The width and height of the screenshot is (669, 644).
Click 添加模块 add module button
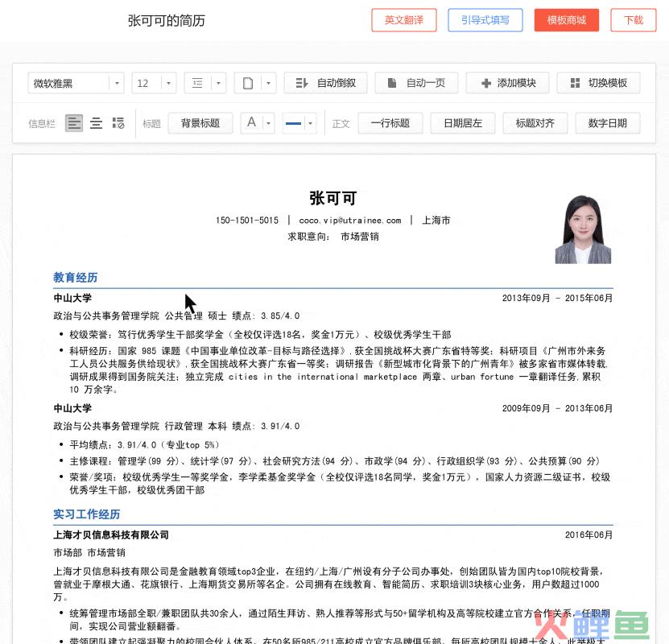tap(508, 83)
